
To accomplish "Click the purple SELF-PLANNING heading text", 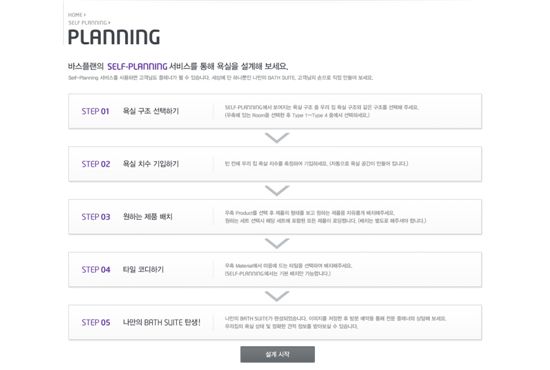I will (137, 66).
